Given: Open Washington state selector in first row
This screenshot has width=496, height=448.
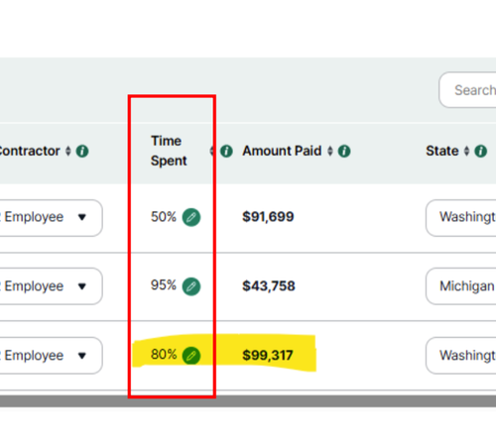Looking at the screenshot, I should point(461,218).
